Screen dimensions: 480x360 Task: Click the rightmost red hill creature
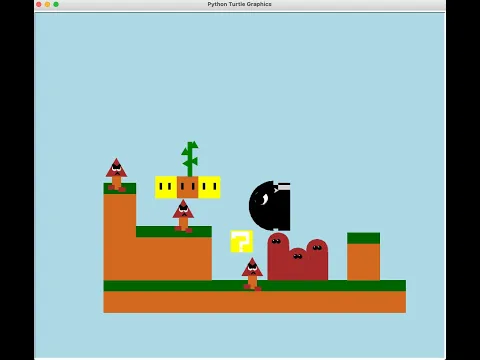(x=317, y=260)
